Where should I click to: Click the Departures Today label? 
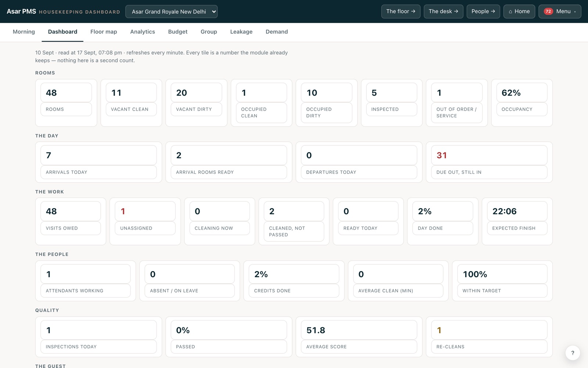click(x=331, y=172)
